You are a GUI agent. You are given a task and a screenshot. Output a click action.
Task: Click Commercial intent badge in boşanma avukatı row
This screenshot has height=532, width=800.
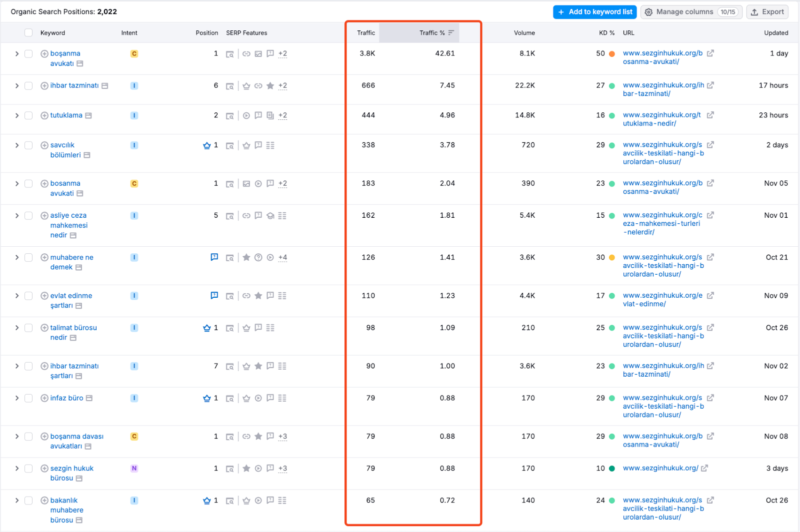click(134, 53)
